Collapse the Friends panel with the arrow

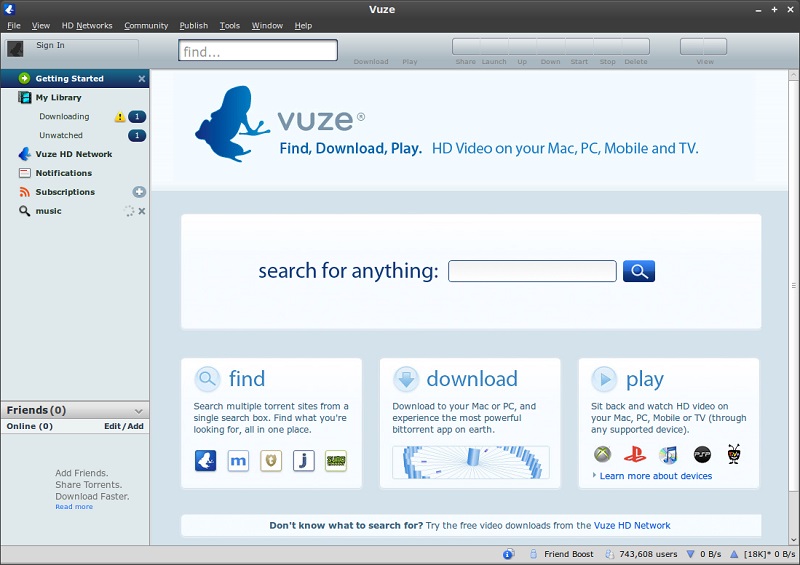click(x=138, y=411)
